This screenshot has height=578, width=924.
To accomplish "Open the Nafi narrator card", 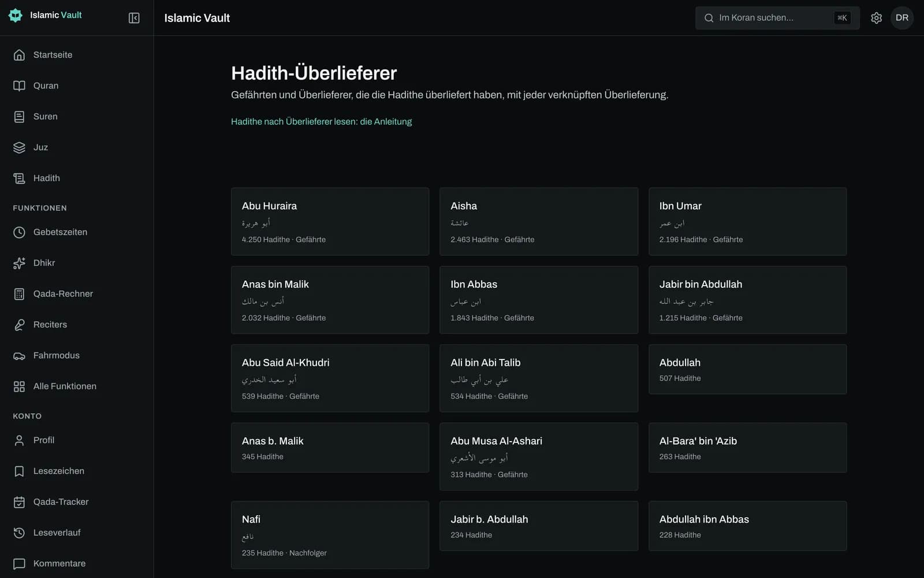I will click(330, 535).
